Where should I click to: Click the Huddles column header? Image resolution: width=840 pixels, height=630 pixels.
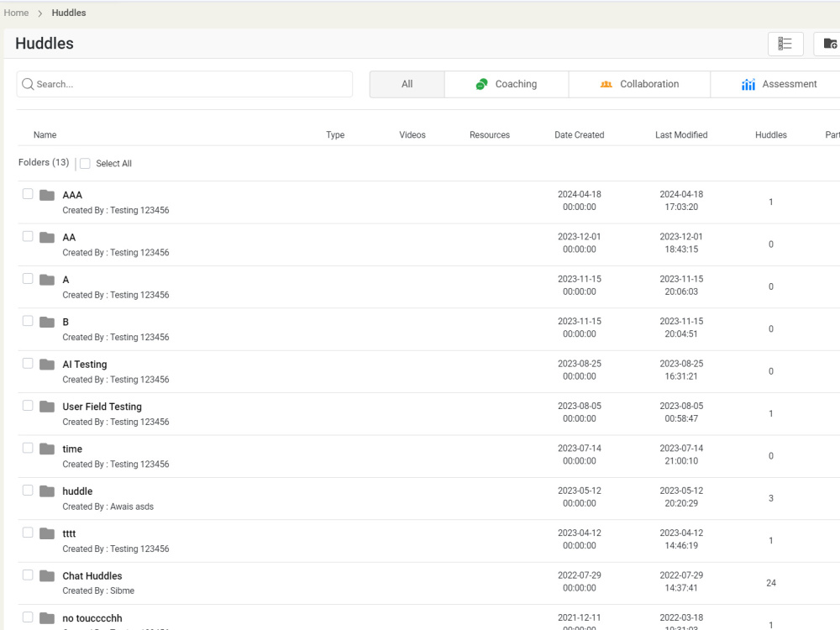771,135
